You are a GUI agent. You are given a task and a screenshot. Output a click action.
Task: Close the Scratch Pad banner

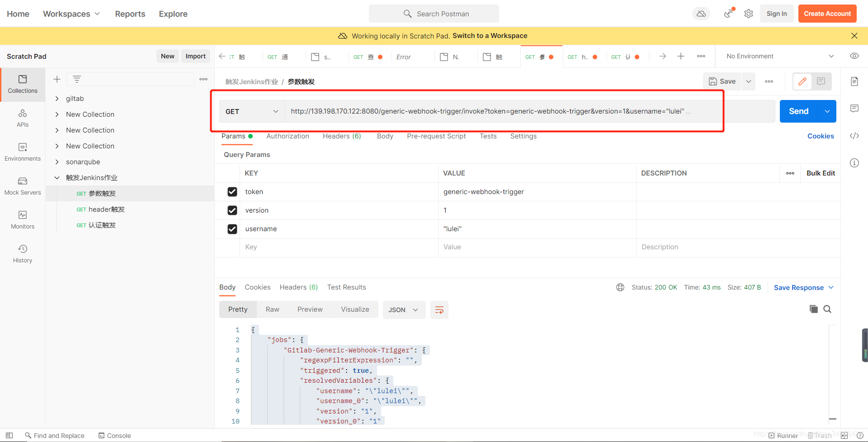854,36
